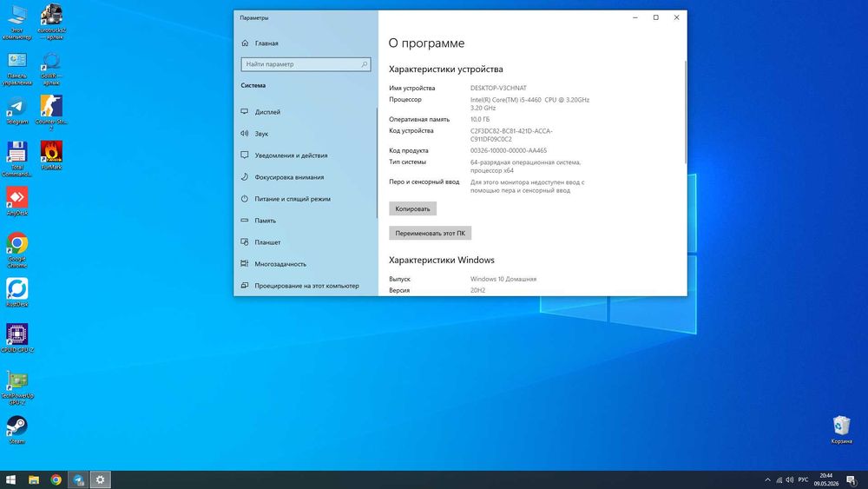Select the eurotrucks2 shortcut on desktop
The width and height of the screenshot is (868, 489).
coord(51,22)
